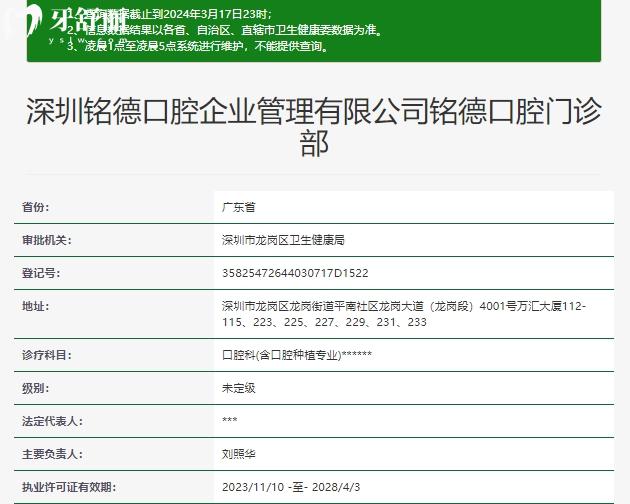Select the 诊疗科目 label
Screen dimensions: 630x504
pos(47,355)
